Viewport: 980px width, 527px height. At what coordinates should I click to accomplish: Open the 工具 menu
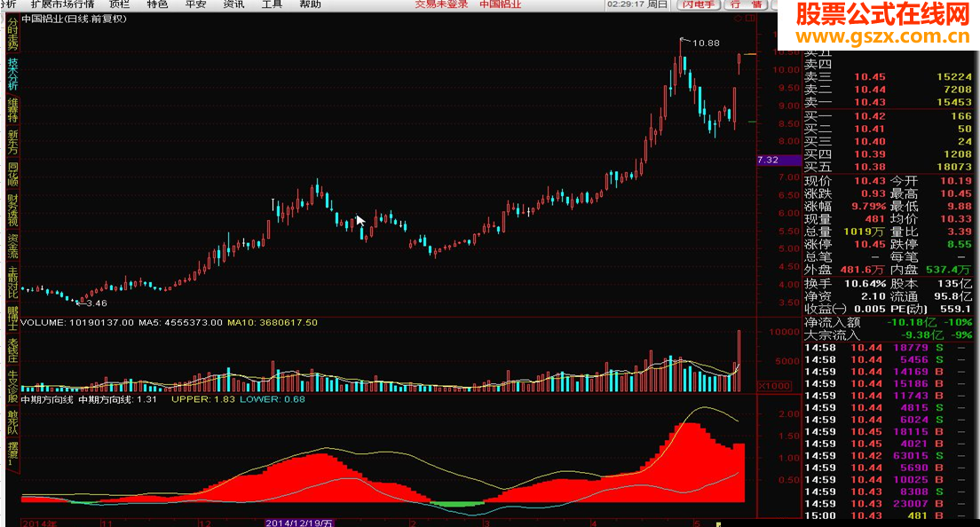[272, 4]
